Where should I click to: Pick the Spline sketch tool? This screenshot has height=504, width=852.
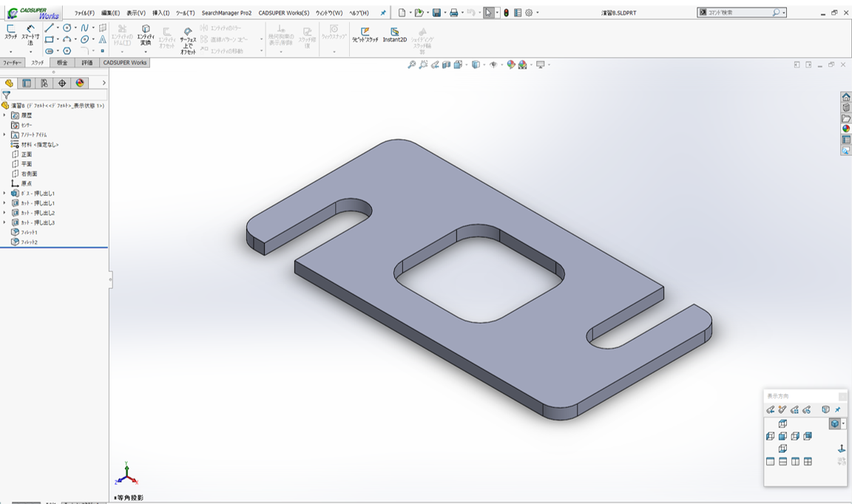point(85,27)
